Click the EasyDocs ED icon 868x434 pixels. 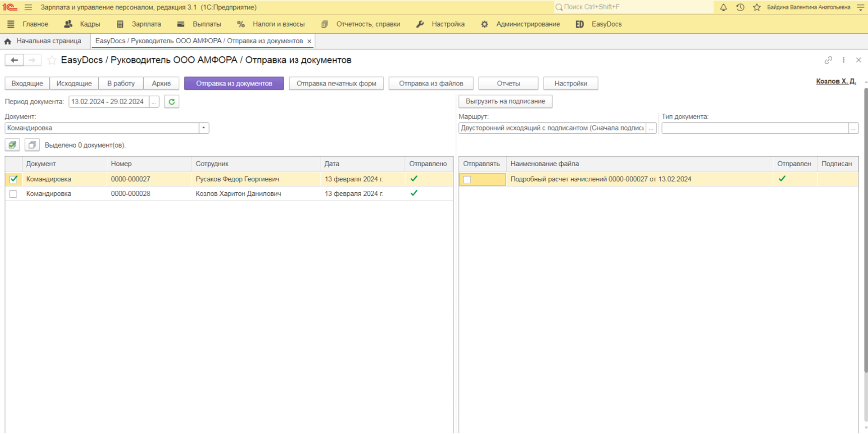[580, 24]
